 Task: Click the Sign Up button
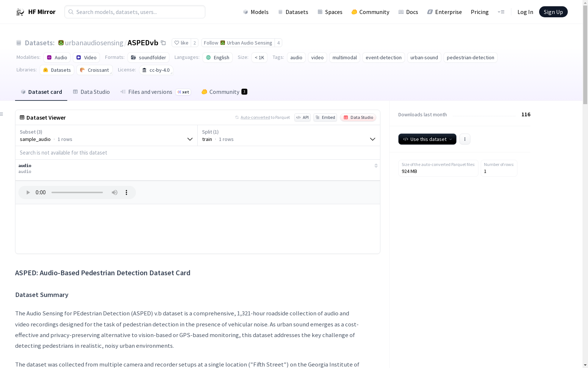553,12
